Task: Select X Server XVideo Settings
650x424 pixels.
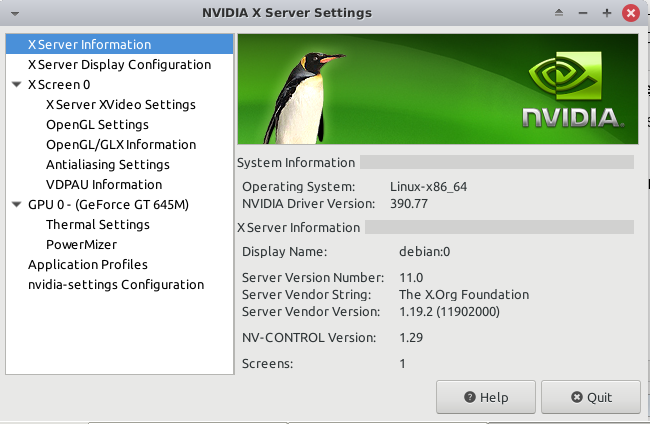Action: point(120,105)
